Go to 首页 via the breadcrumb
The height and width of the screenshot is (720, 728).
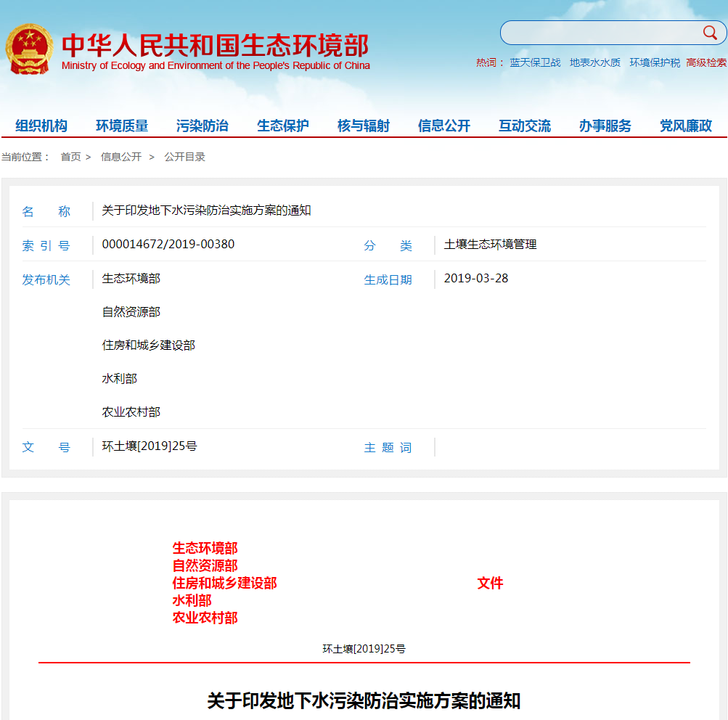70,157
